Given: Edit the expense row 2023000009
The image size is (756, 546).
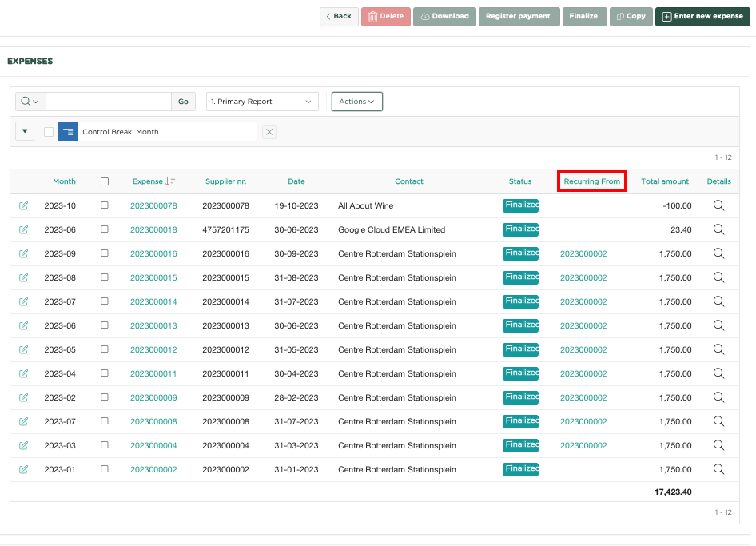Looking at the screenshot, I should point(23,397).
